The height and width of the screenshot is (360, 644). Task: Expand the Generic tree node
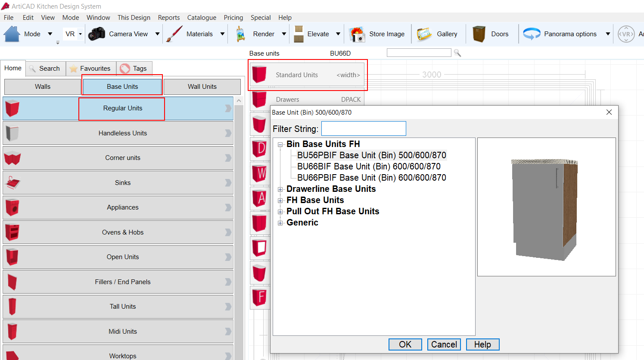coord(280,223)
